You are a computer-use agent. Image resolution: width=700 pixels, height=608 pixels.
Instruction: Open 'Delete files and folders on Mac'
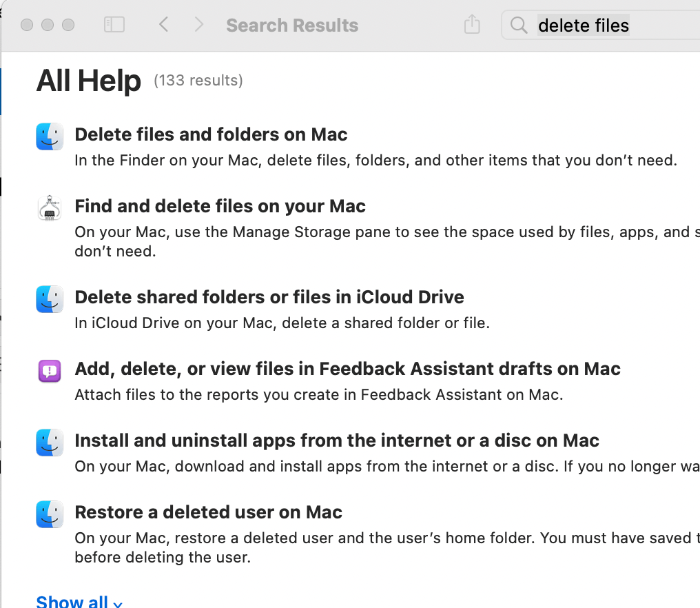tap(211, 134)
